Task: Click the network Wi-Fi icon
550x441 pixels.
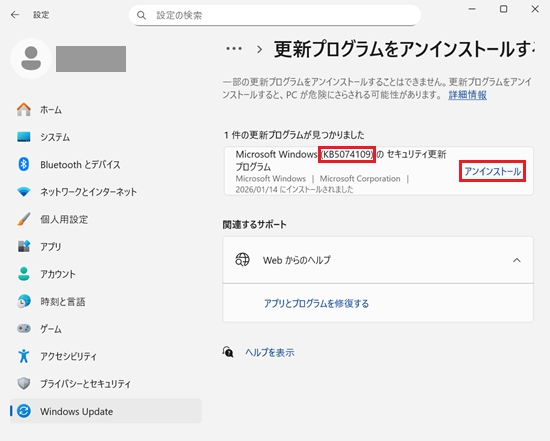Action: pyautogui.click(x=24, y=192)
